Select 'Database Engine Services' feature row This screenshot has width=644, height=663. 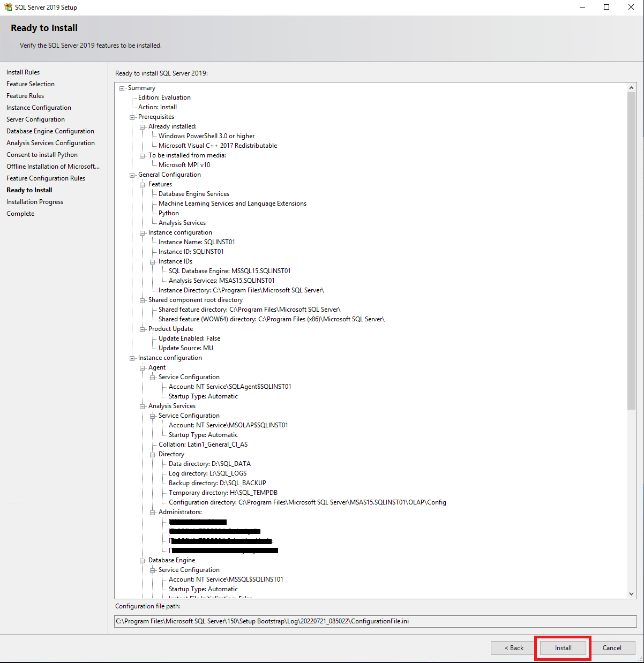[194, 194]
